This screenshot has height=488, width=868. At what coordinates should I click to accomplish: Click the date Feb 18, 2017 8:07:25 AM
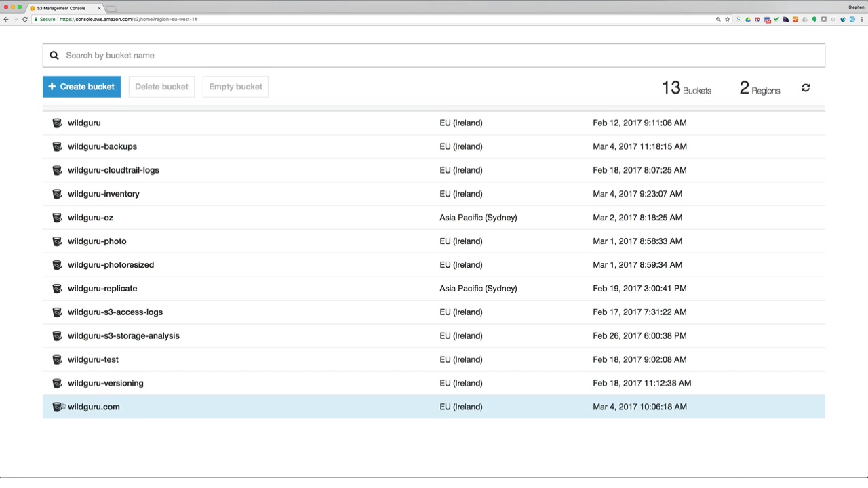[x=639, y=170]
